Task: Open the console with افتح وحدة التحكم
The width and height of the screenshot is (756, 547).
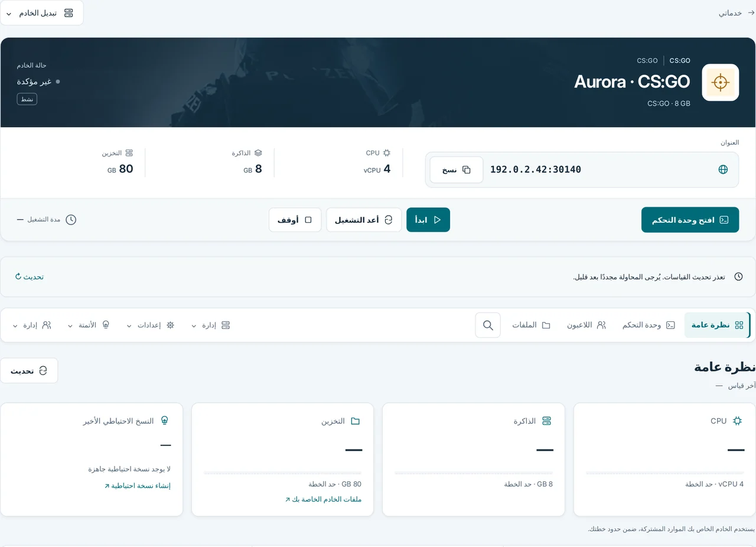Action: [x=690, y=220]
